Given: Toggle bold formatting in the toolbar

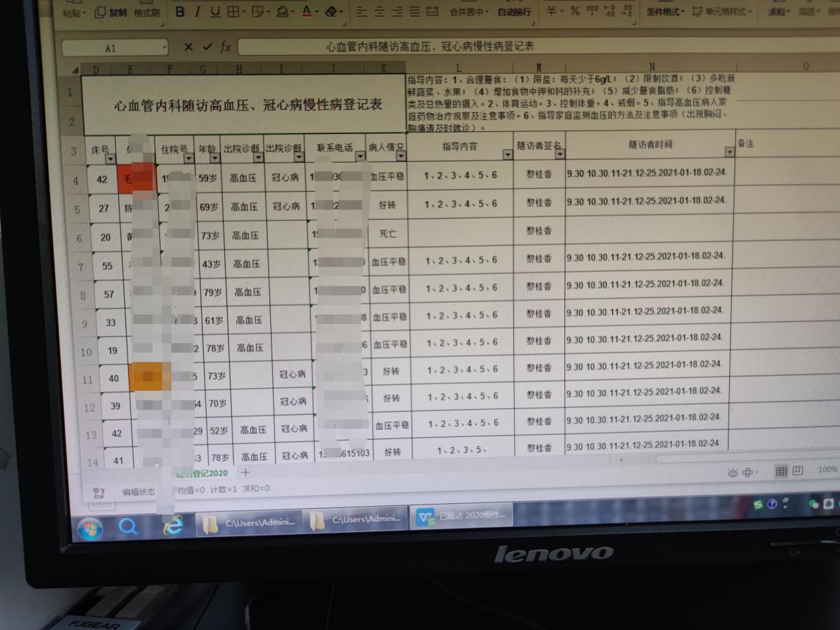Looking at the screenshot, I should coord(179,12).
